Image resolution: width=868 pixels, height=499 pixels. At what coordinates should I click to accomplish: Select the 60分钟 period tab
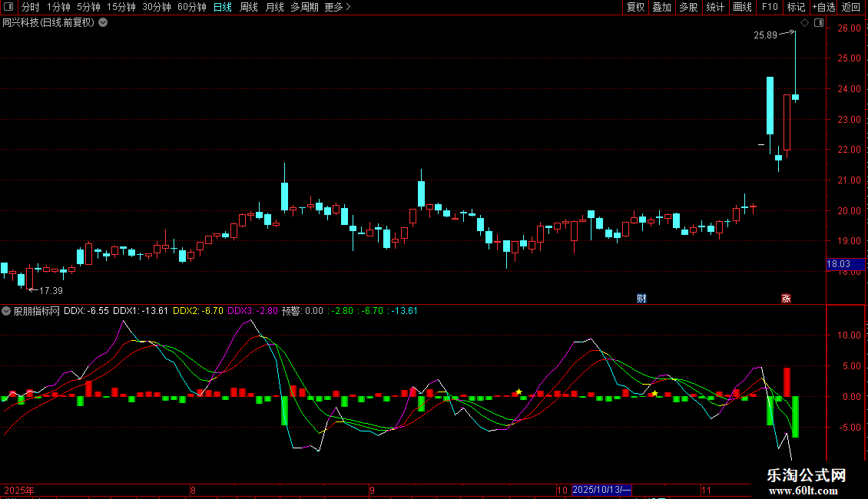pos(191,7)
